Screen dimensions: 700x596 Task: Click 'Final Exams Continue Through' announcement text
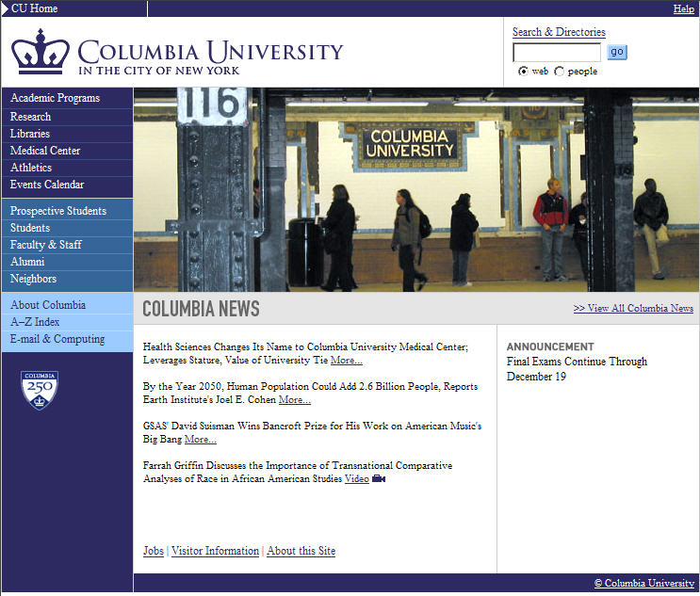[x=577, y=362]
